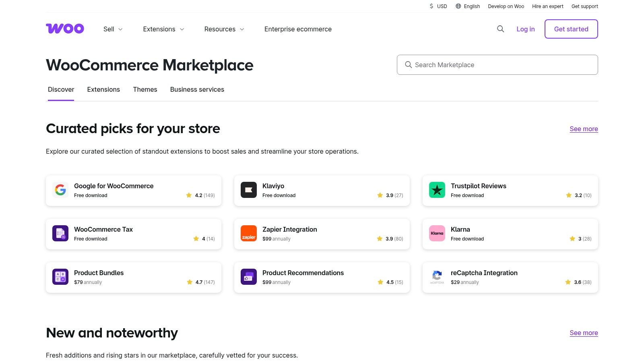Switch to the Business services tab

click(x=197, y=89)
